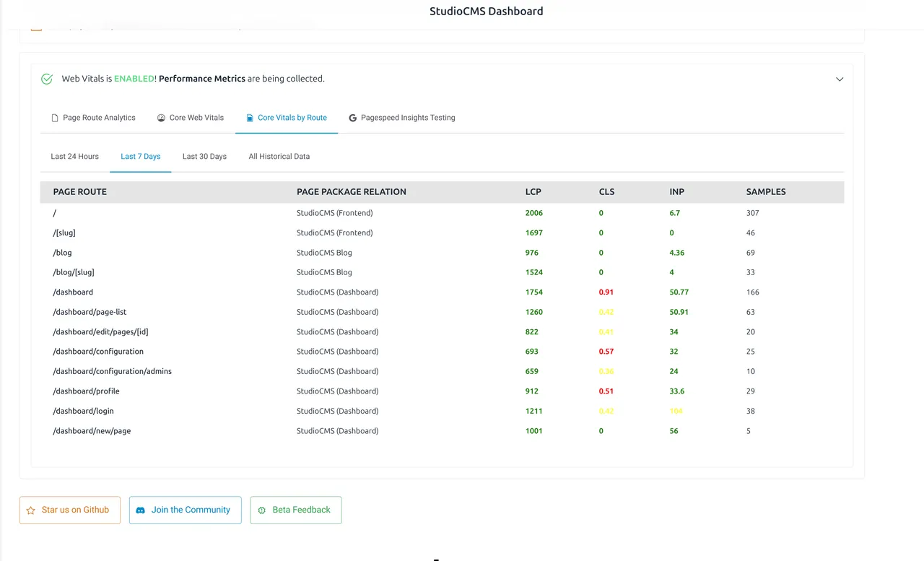Open the Pagespeed Insights Testing tab
Screen dimensions: 924x561
point(402,118)
